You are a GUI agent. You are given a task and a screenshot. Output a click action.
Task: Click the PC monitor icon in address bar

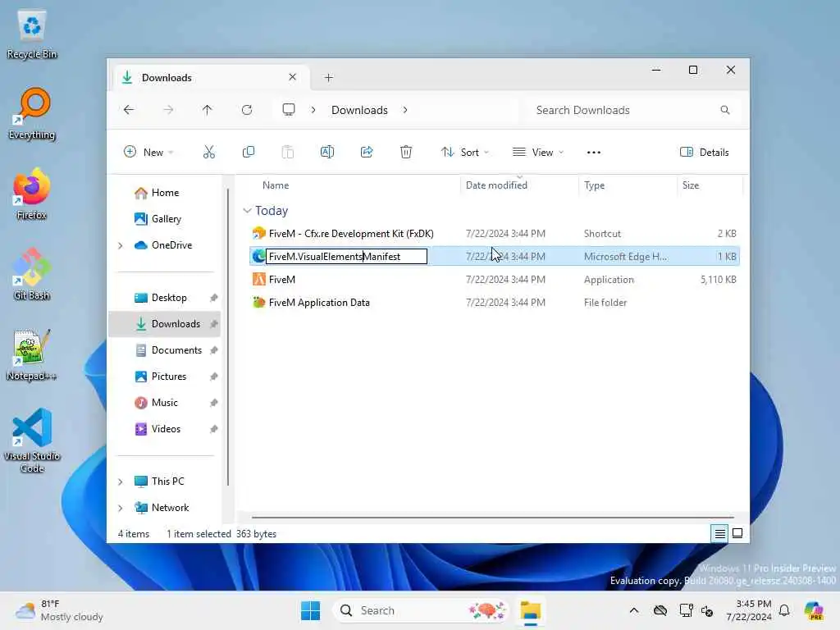click(x=289, y=110)
